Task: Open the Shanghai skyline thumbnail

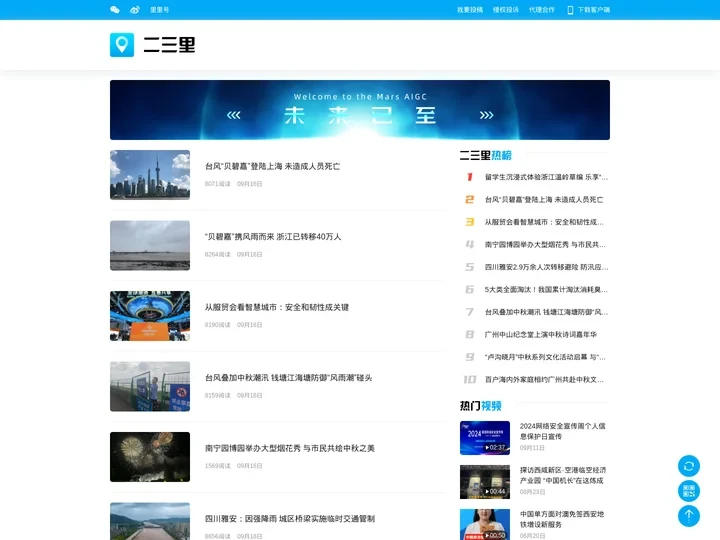Action: pos(150,175)
